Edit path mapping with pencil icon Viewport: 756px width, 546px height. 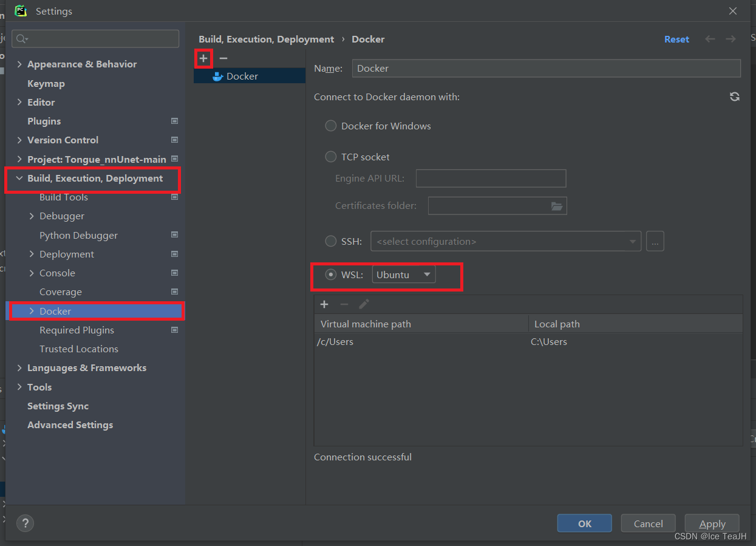(x=364, y=304)
